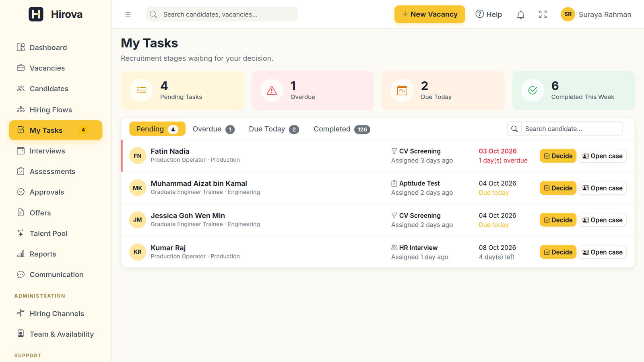Viewport: 644px width, 362px height.
Task: Decide on Fatin Nadia's CV Screening
Action: [x=558, y=156]
